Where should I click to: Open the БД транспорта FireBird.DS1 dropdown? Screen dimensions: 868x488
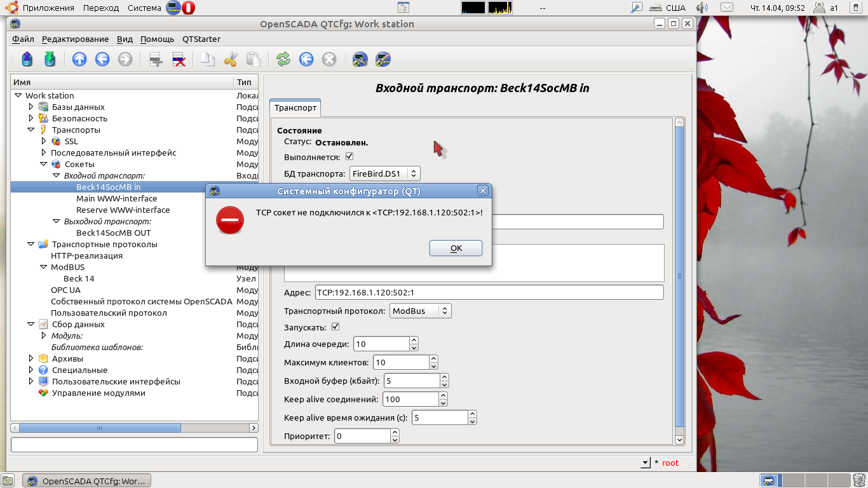click(x=384, y=173)
